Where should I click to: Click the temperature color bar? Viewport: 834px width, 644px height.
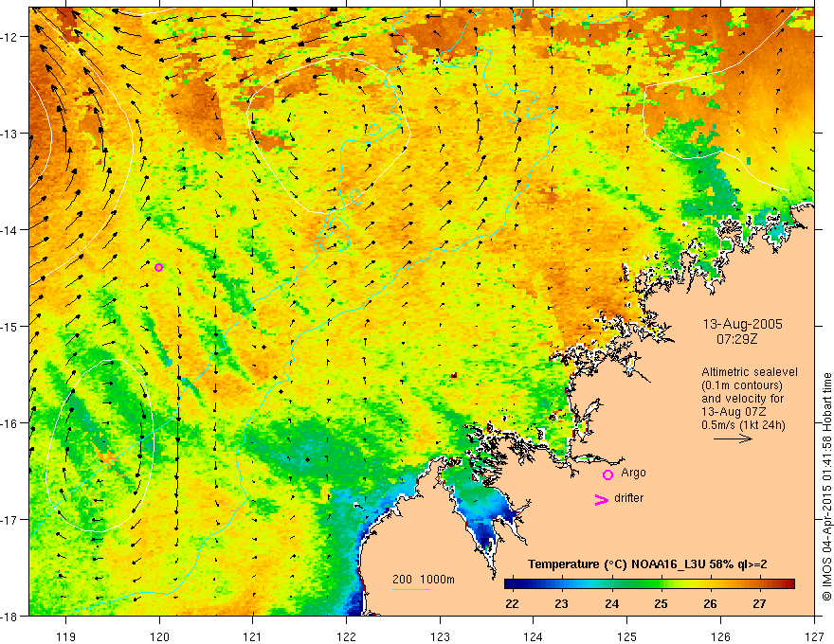click(649, 584)
